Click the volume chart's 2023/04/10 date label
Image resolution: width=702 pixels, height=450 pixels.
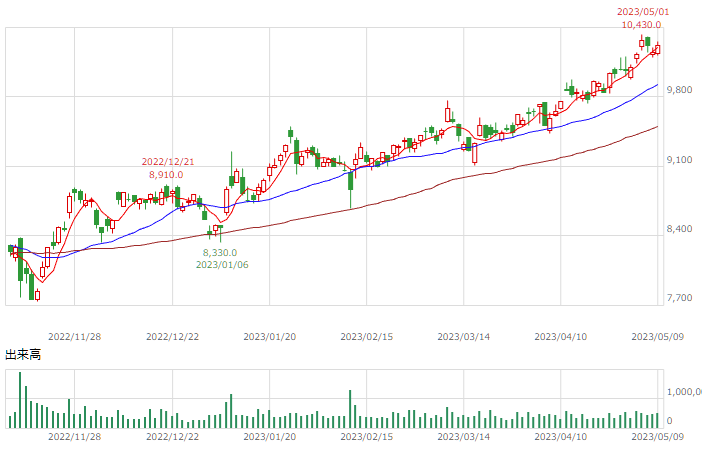pyautogui.click(x=561, y=437)
